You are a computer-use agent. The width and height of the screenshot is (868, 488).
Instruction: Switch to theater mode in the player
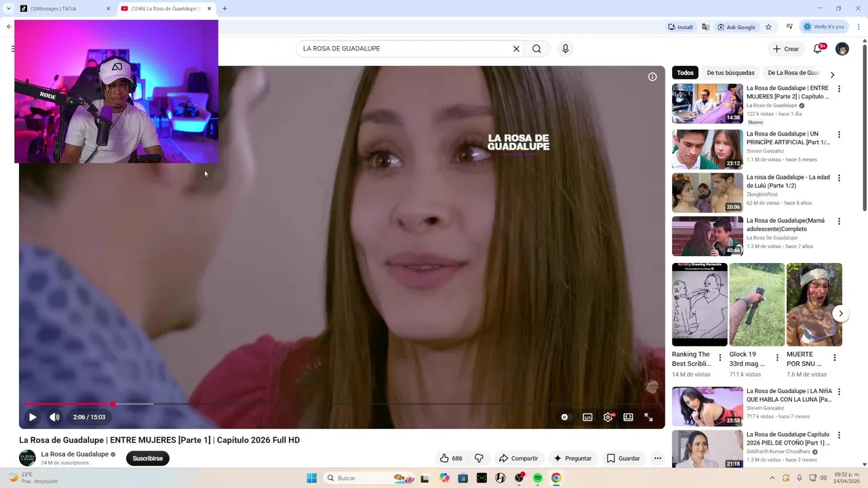(628, 417)
